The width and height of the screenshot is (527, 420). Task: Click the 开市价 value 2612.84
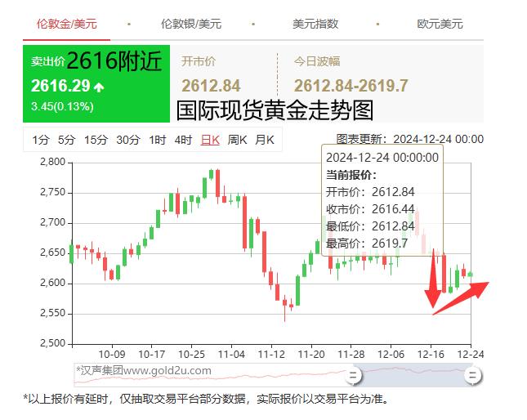pos(211,86)
